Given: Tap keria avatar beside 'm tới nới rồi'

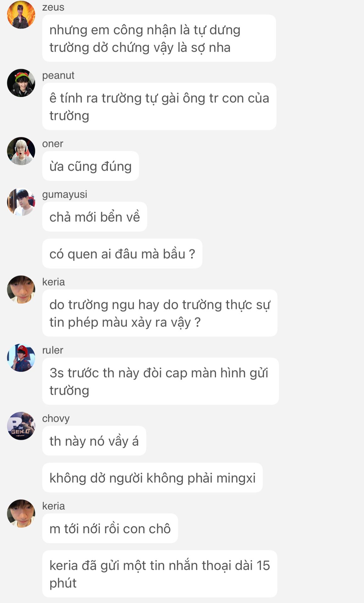Looking at the screenshot, I should coord(21,513).
